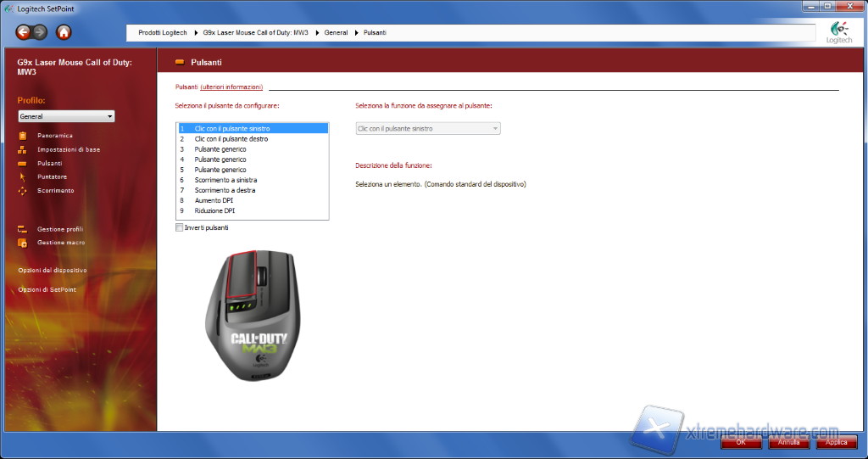Open Gestione profili in sidebar
Image resolution: width=868 pixels, height=459 pixels.
pyautogui.click(x=59, y=229)
